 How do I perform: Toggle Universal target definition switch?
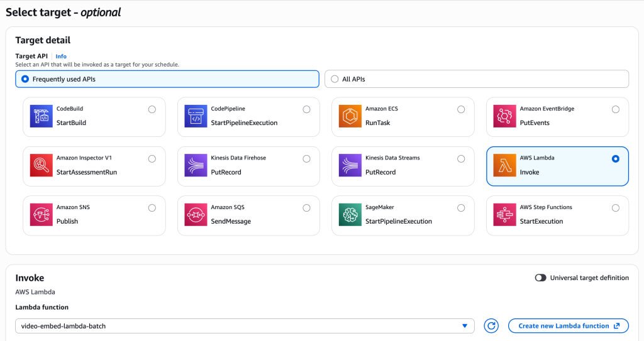540,278
